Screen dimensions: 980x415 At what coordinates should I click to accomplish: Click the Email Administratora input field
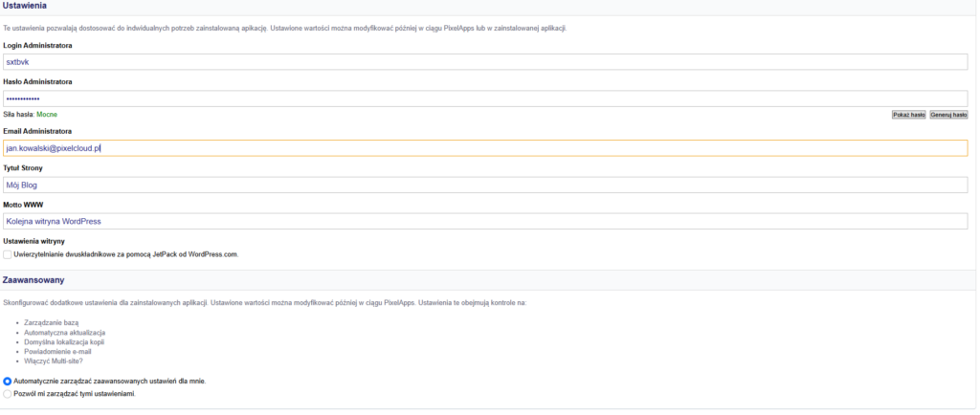click(485, 148)
